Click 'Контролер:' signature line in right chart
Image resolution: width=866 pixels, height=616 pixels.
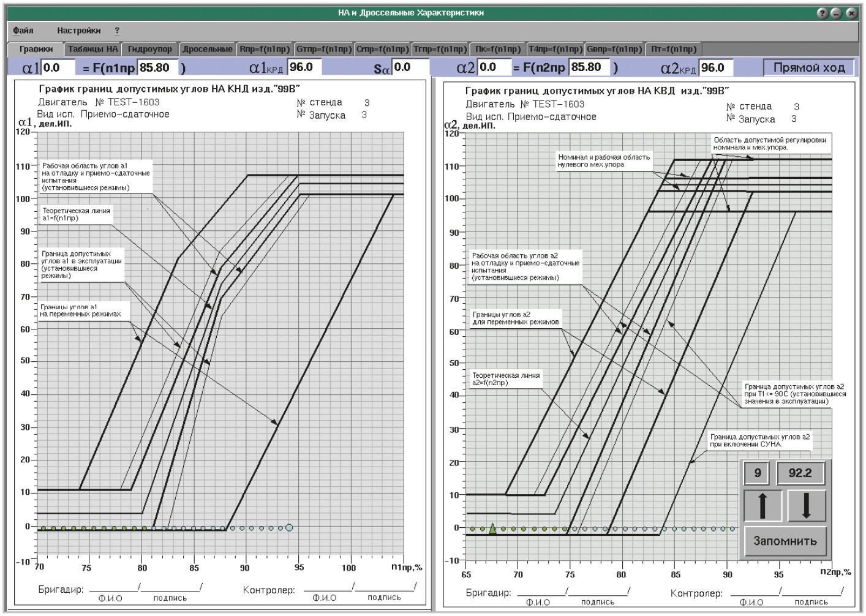(756, 594)
